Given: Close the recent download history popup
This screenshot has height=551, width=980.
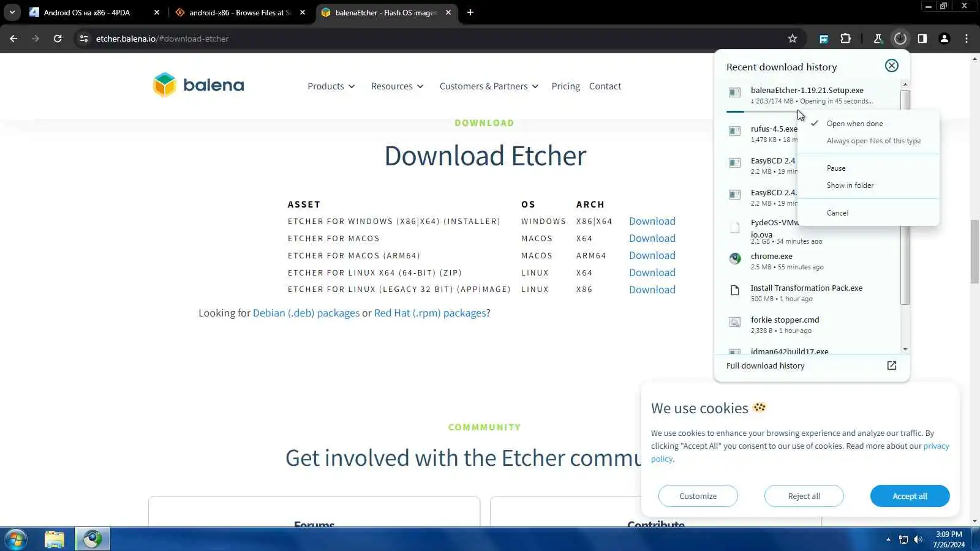Looking at the screenshot, I should point(892,66).
